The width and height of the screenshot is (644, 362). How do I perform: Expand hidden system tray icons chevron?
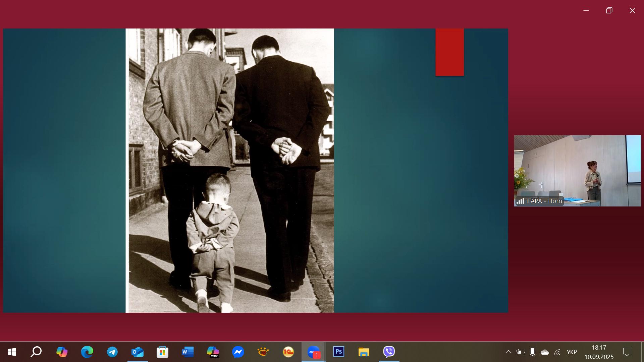(x=508, y=352)
